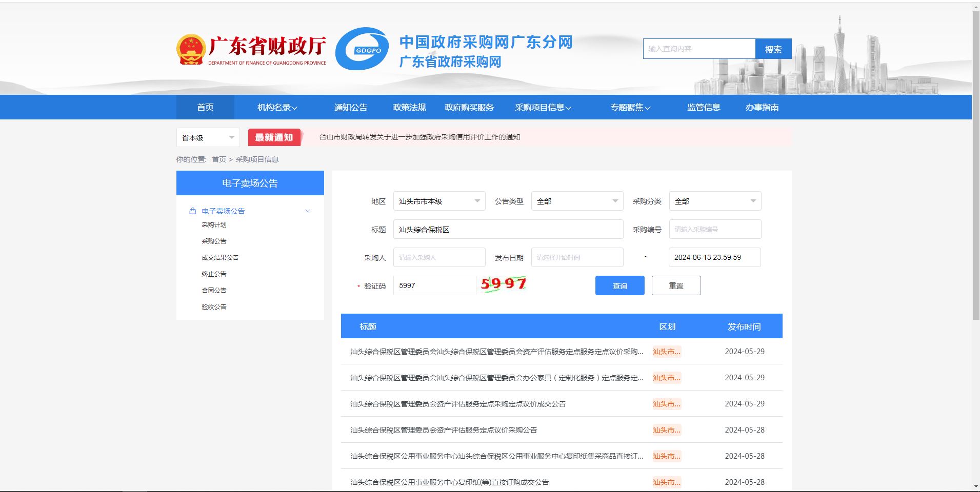The image size is (980, 492).
Task: Go to the 通知公告 tab
Action: [351, 108]
